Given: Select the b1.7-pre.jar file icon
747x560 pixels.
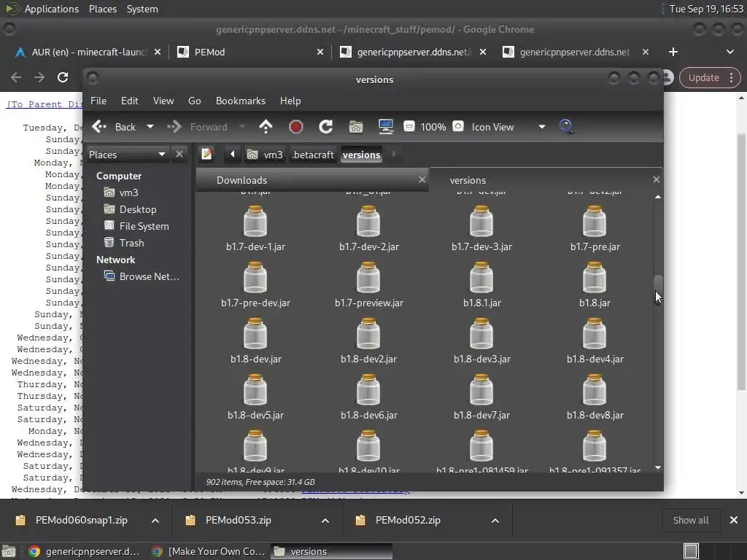Looking at the screenshot, I should (x=595, y=222).
